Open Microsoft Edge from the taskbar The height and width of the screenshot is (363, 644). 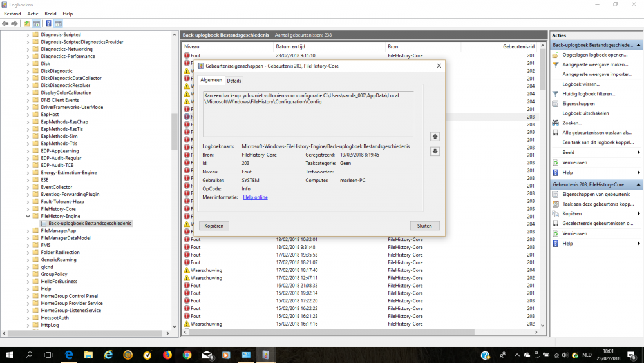(69, 355)
